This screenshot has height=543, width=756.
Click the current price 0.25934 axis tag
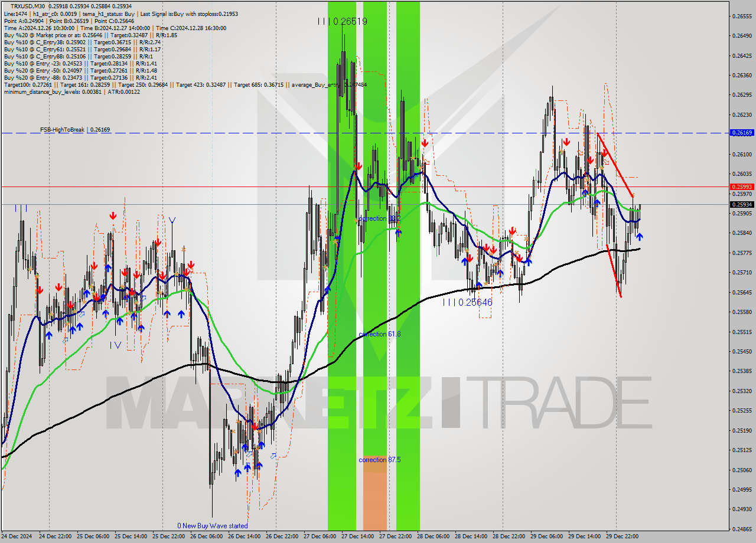742,204
